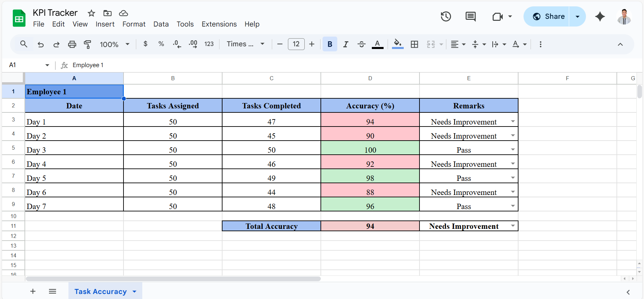Select the Paint format roller

[x=88, y=44]
